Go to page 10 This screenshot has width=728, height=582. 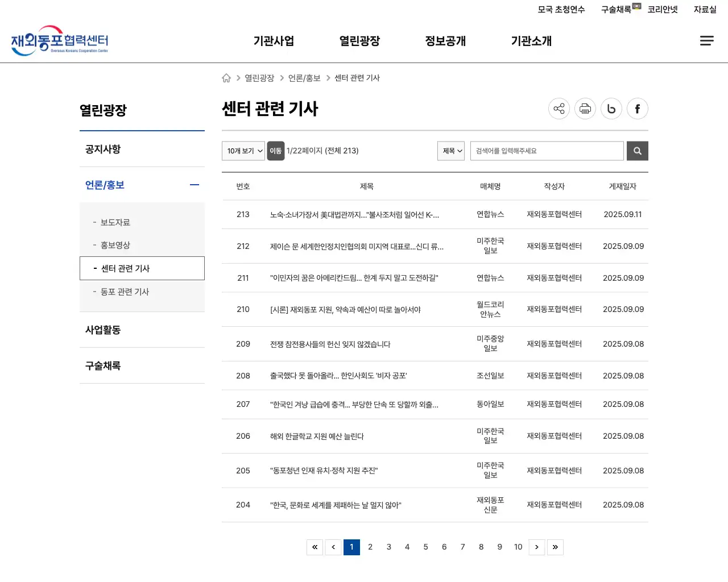click(x=518, y=547)
